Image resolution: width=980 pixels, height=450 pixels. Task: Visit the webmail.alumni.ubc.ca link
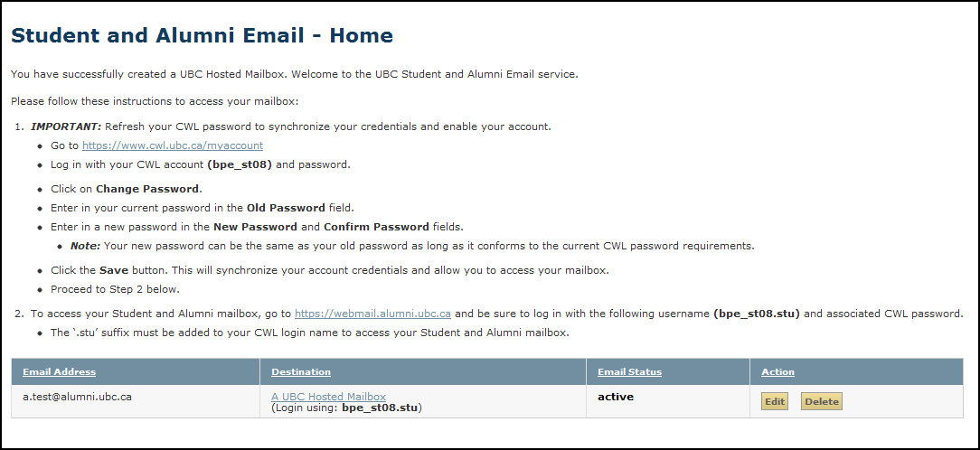pyautogui.click(x=372, y=314)
